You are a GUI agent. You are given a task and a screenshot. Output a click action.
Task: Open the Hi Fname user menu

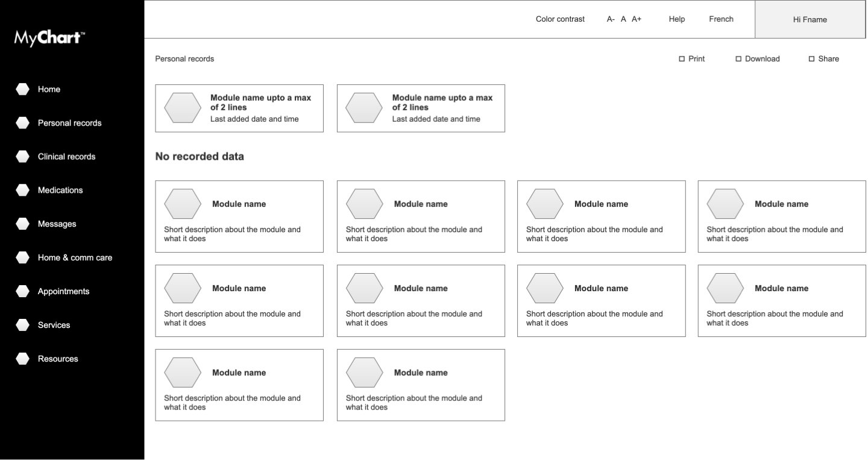click(x=810, y=19)
